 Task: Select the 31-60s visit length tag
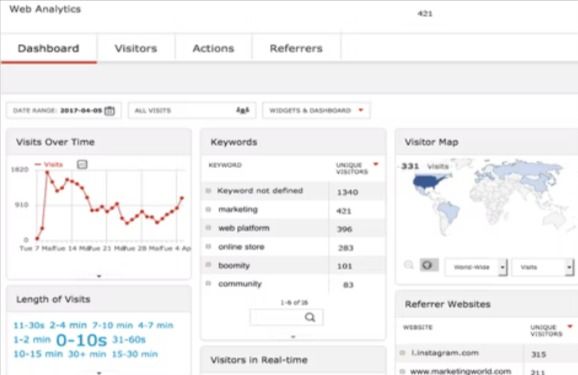(129, 339)
